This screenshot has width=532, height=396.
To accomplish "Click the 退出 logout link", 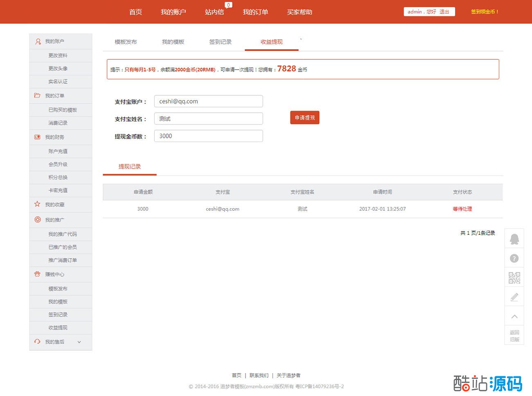I will (x=444, y=12).
